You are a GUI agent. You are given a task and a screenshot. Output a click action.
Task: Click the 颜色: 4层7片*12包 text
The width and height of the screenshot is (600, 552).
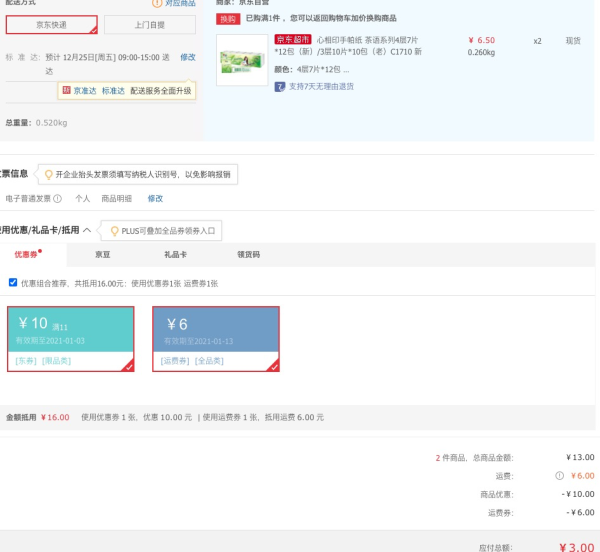(x=311, y=69)
